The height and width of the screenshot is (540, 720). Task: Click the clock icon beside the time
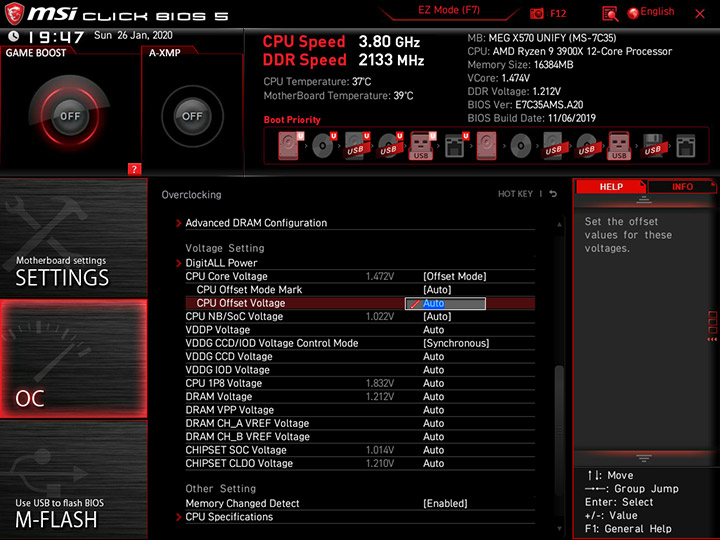pos(14,36)
